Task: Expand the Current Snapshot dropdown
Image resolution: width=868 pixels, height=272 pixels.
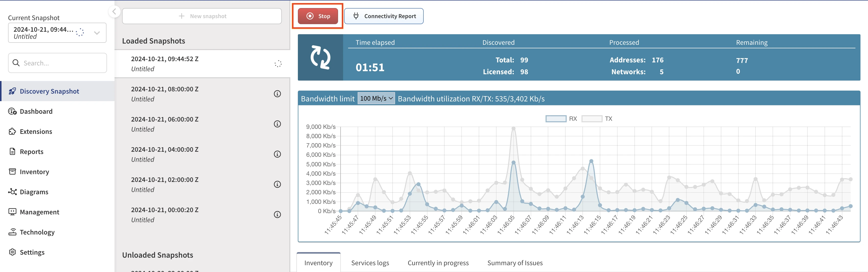Action: pos(97,33)
